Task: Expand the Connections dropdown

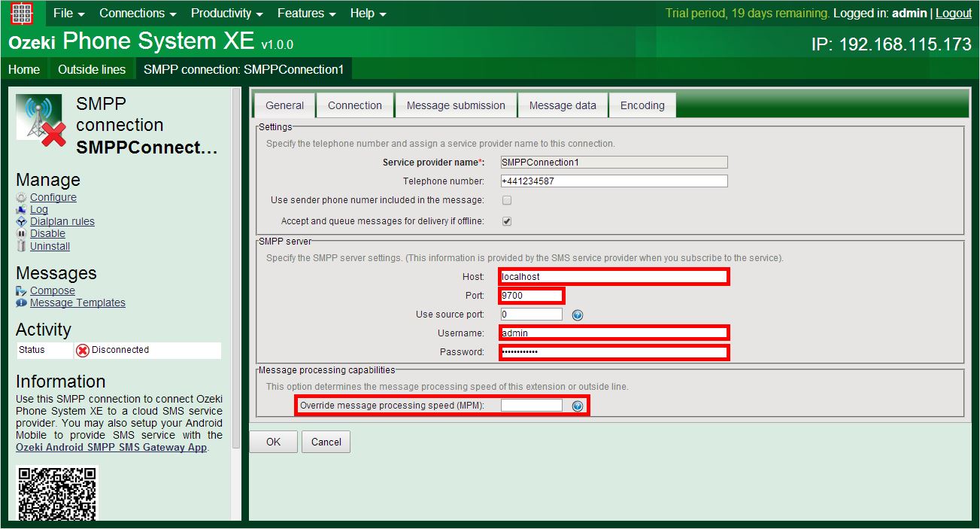Action: (x=135, y=13)
